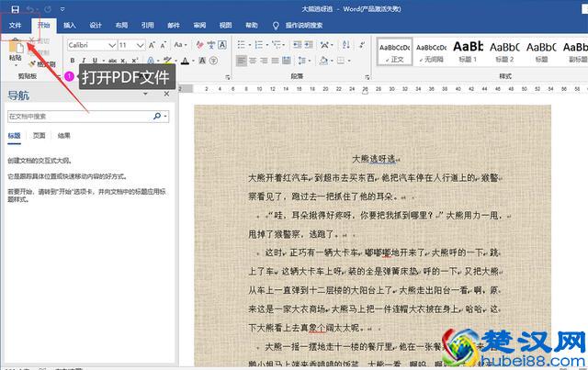Click the phonetic guide 文 icon
The image size is (588, 370).
211,45
